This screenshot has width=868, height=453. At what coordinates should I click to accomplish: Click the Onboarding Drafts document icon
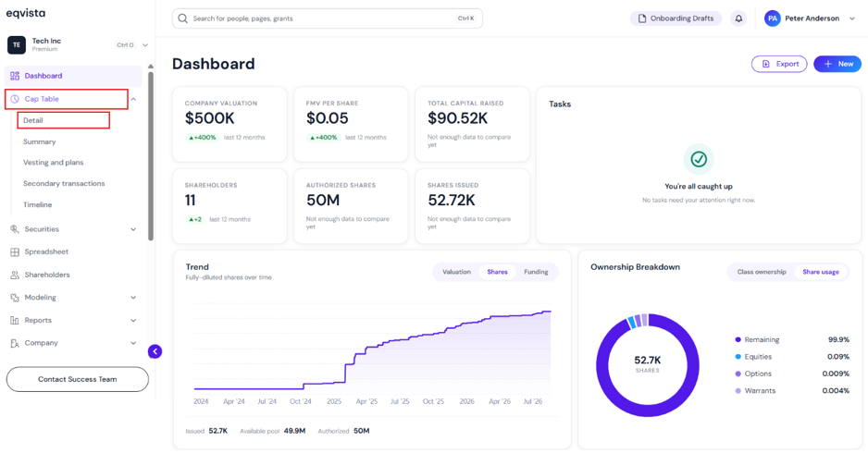tap(642, 18)
